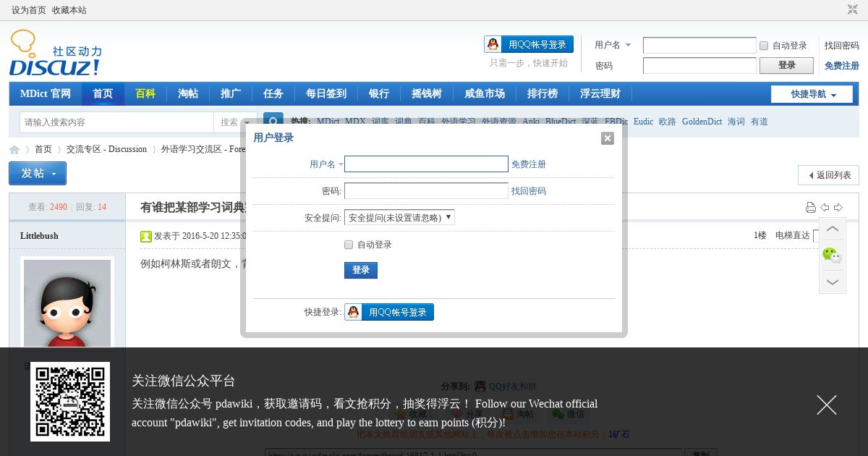
Task: Click the 有道 hot search link
Action: pyautogui.click(x=759, y=122)
